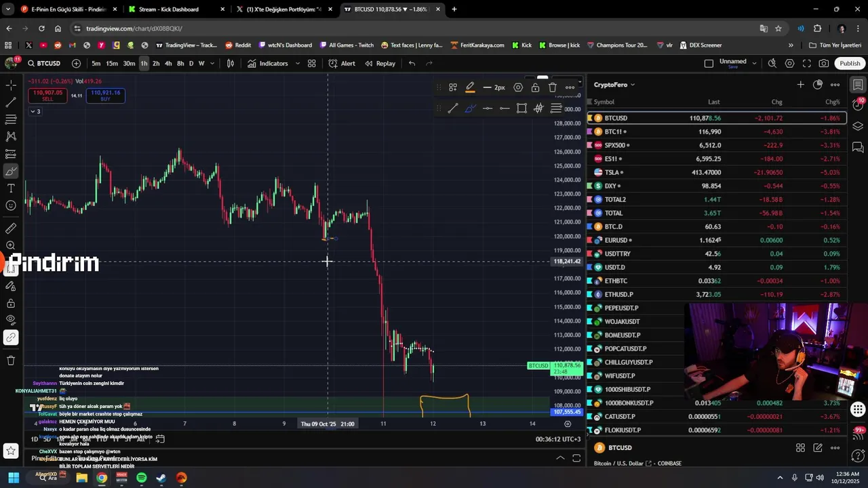Toggle stay in drawing mode

tap(11, 286)
